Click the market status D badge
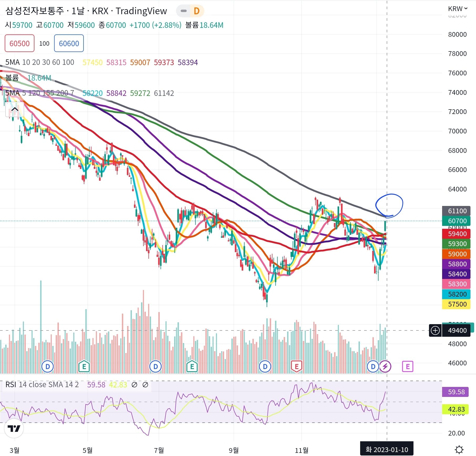This screenshot has height=456, width=476. click(197, 11)
